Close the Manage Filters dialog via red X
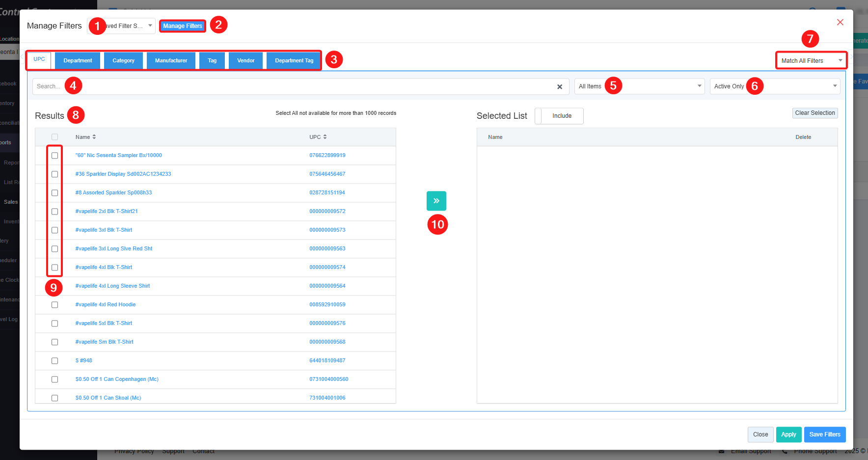This screenshot has height=460, width=868. point(840,23)
